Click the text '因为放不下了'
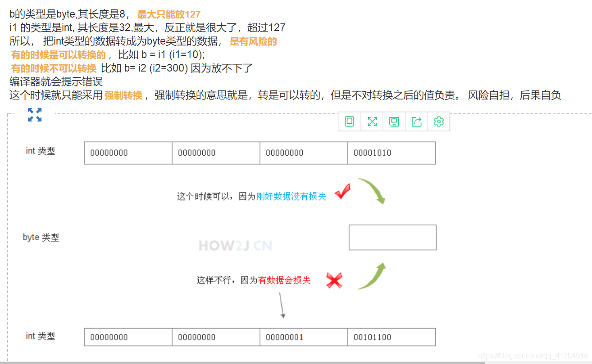This screenshot has width=592, height=364. pyautogui.click(x=222, y=68)
